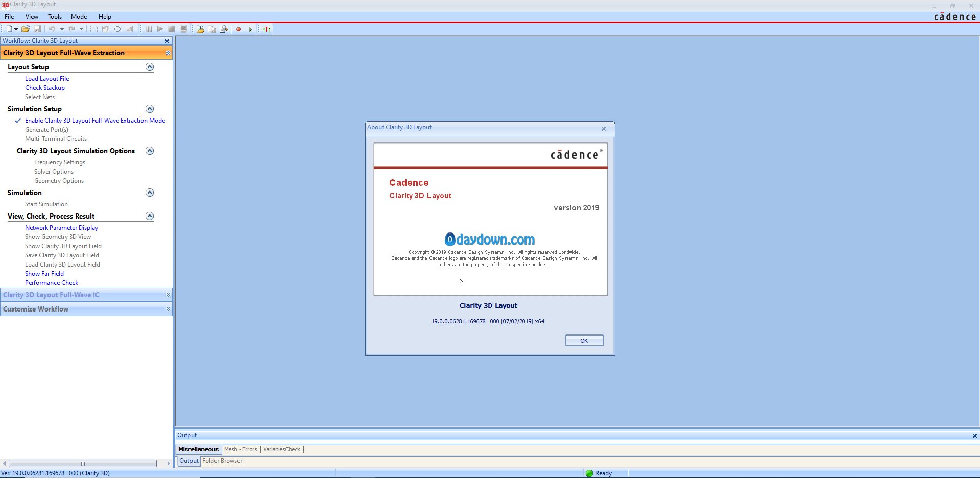Close the Output panel with X
The width and height of the screenshot is (980, 478).
[x=974, y=436]
